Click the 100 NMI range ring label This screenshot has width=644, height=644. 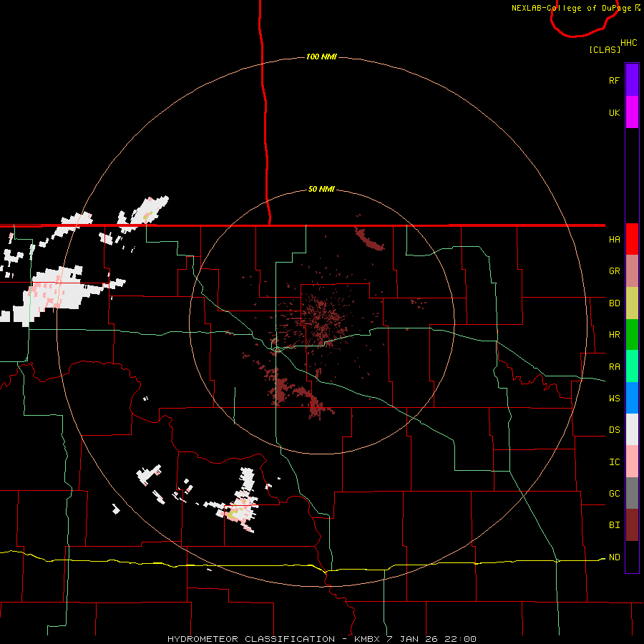coord(321,57)
